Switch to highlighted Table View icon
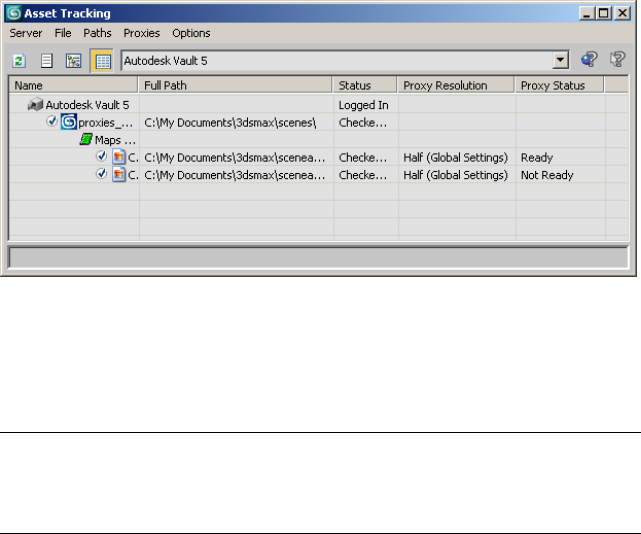This screenshot has width=641, height=534. pyautogui.click(x=102, y=61)
